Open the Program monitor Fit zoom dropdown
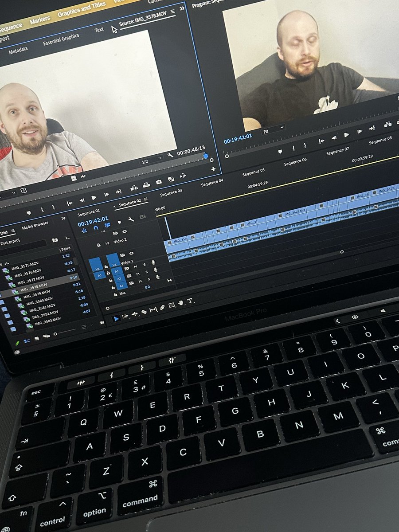Viewport: 399px width, 532px height. pos(273,130)
